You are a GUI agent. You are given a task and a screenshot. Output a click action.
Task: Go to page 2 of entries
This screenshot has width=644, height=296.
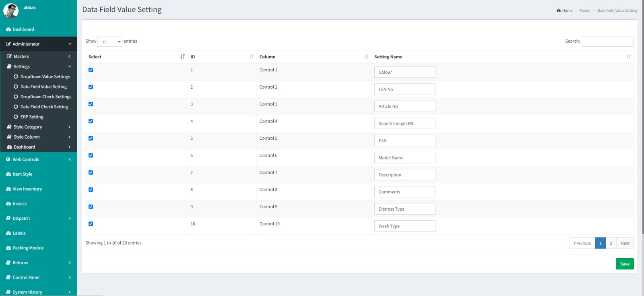[x=611, y=243]
